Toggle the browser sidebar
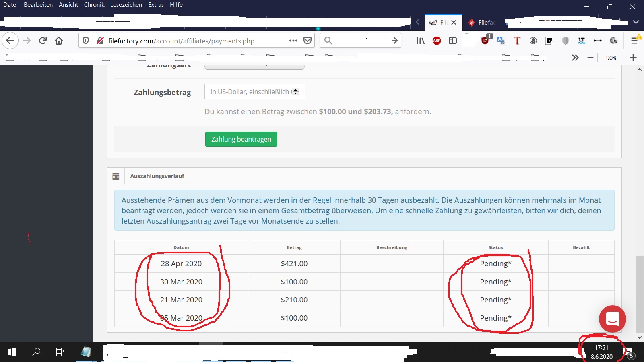This screenshot has width=644, height=362. tap(453, 41)
